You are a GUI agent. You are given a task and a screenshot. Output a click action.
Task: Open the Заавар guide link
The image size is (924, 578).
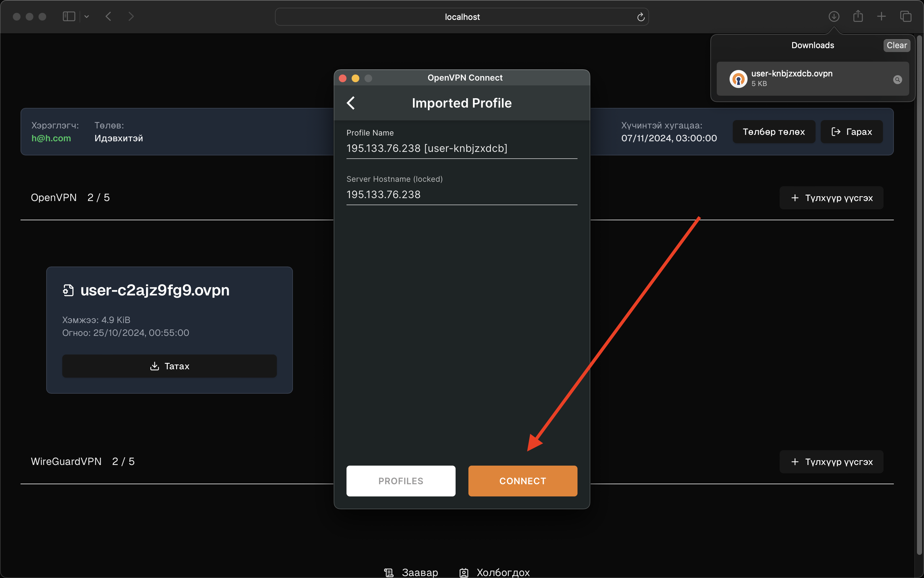(411, 572)
